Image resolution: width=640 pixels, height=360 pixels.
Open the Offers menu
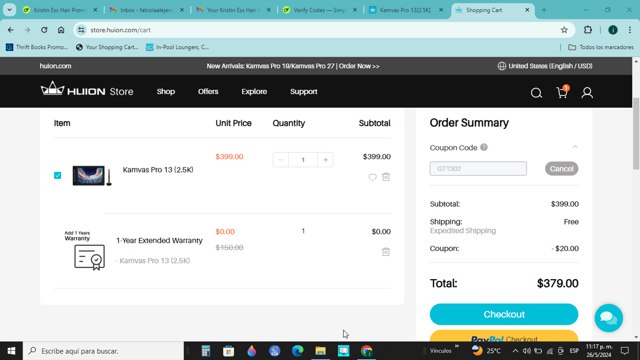click(x=208, y=91)
